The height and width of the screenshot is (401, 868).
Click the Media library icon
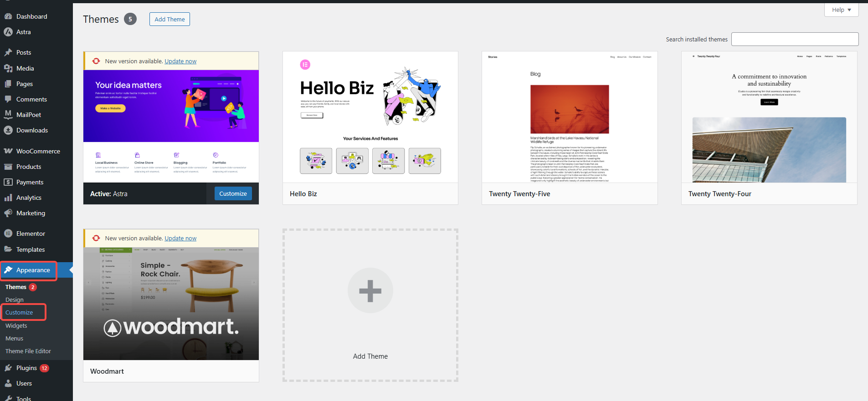(8, 68)
